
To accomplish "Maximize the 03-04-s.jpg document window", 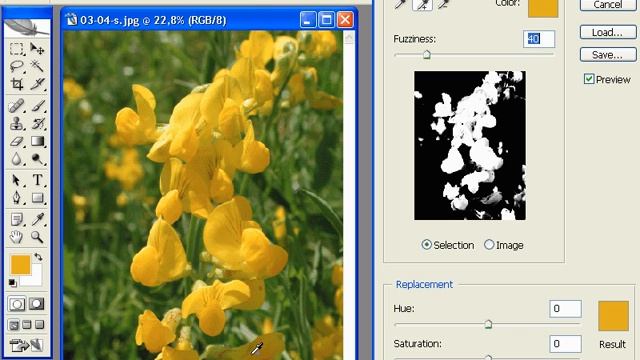I will tap(326, 20).
